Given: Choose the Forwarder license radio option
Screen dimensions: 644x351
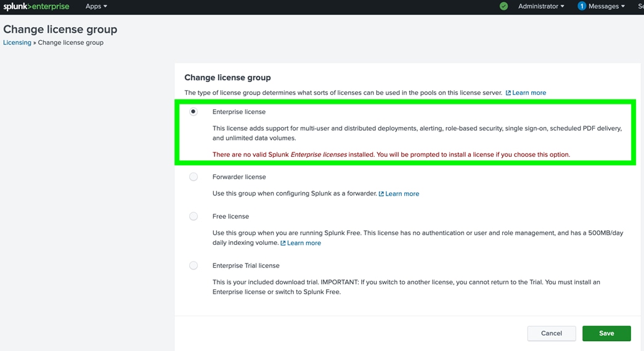Looking at the screenshot, I should point(194,176).
